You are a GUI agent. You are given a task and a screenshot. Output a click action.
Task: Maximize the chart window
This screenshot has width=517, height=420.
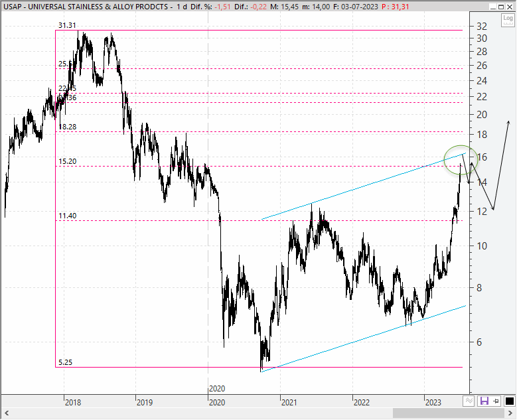click(x=501, y=7)
